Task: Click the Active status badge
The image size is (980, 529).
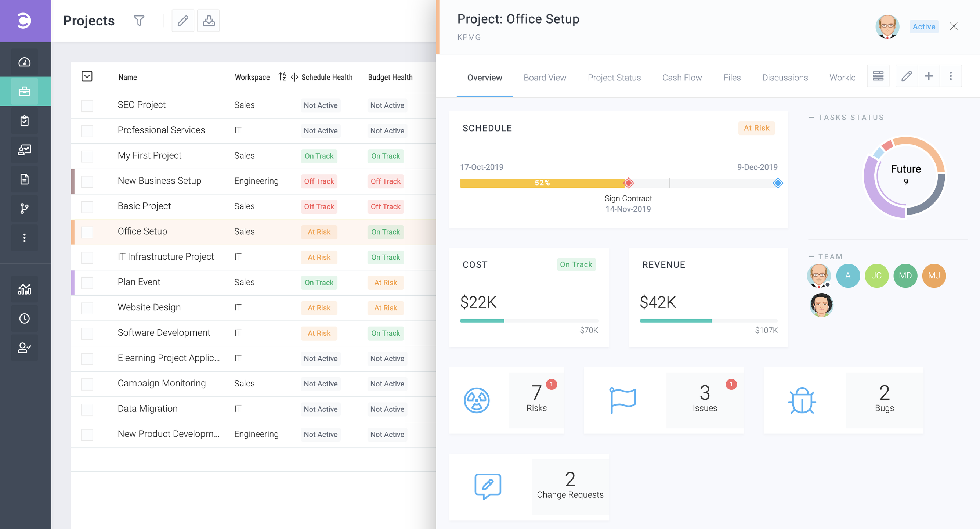Action: click(x=923, y=27)
